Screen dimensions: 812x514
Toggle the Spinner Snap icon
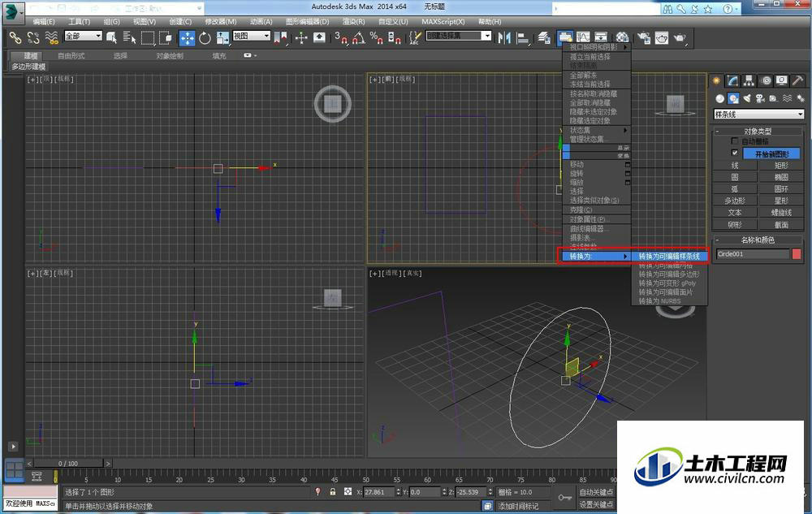click(x=394, y=38)
